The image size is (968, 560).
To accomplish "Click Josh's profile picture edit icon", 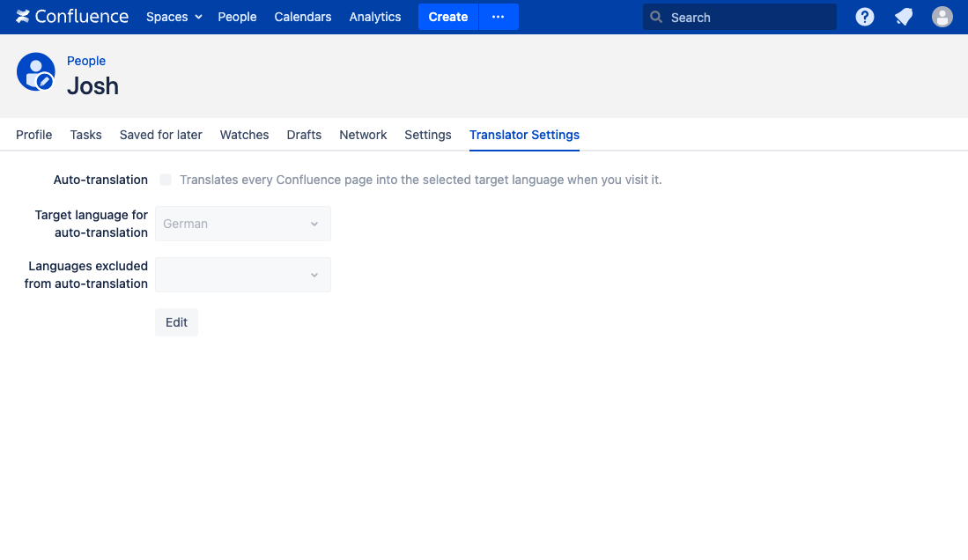I will [44, 81].
